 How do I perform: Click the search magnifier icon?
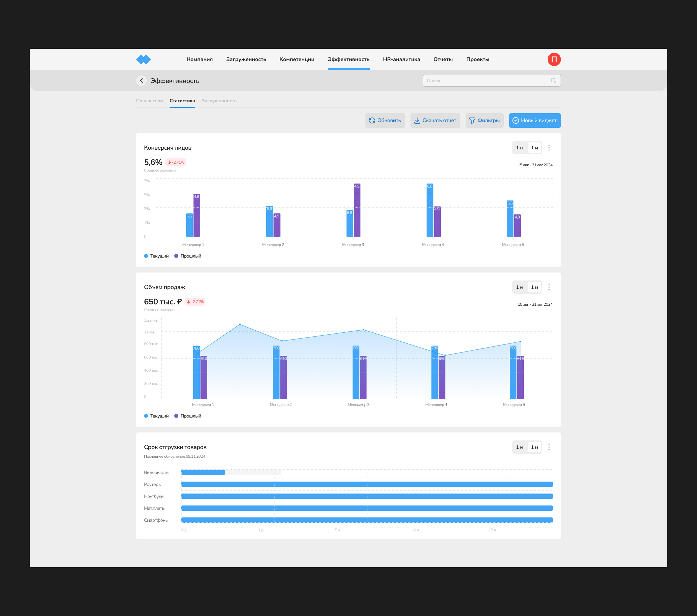pyautogui.click(x=553, y=81)
